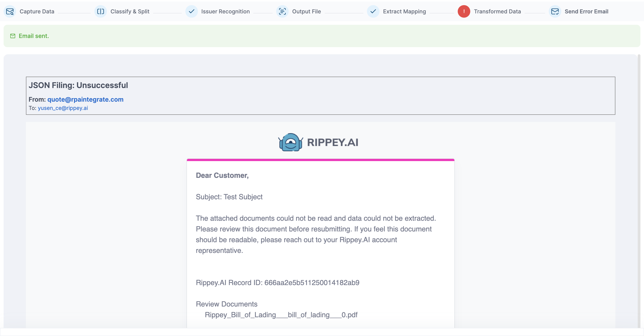
Task: Open the yusen_ce@rippey.ai recipient link
Action: [x=63, y=108]
